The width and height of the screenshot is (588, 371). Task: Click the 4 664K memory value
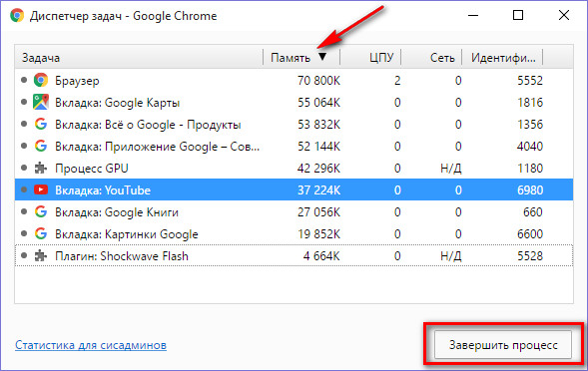point(321,255)
